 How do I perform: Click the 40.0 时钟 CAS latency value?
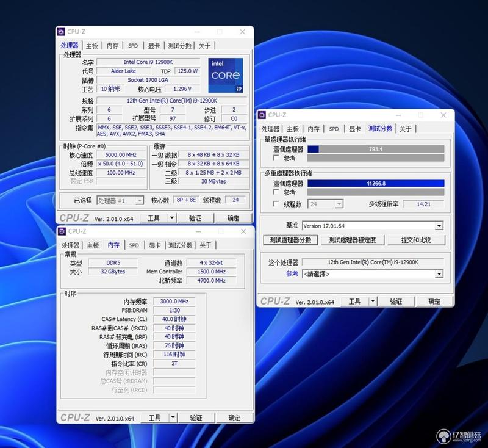click(x=174, y=319)
